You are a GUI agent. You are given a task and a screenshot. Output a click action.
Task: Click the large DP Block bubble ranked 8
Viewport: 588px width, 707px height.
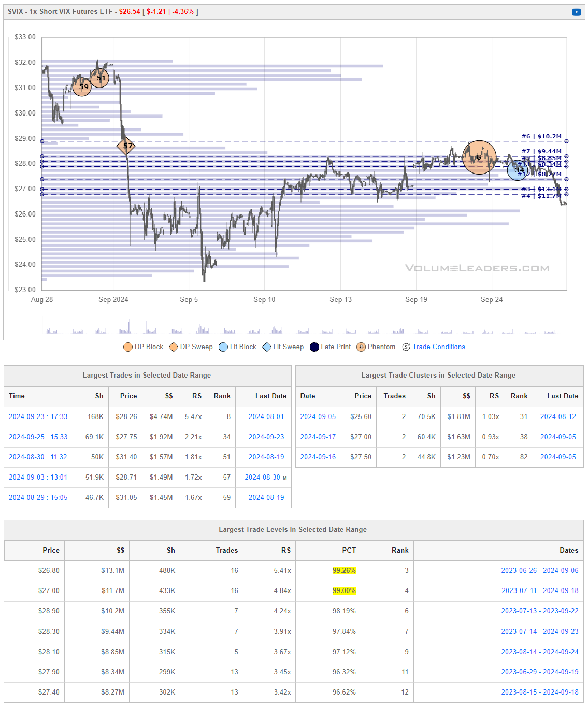479,157
